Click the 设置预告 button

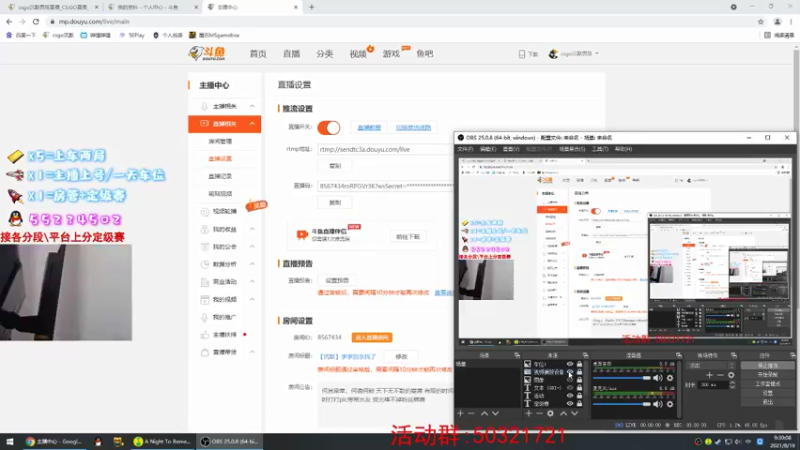[337, 280]
